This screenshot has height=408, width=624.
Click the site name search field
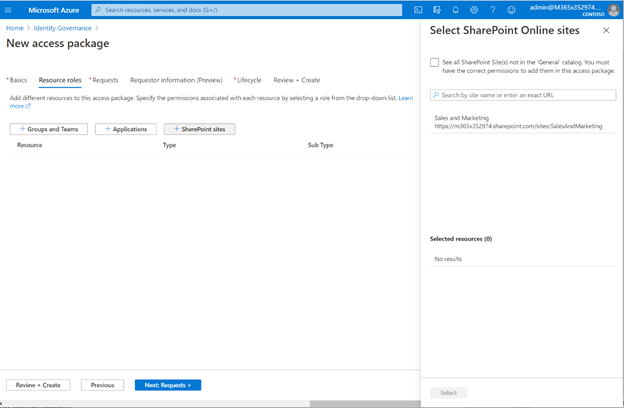tap(523, 95)
